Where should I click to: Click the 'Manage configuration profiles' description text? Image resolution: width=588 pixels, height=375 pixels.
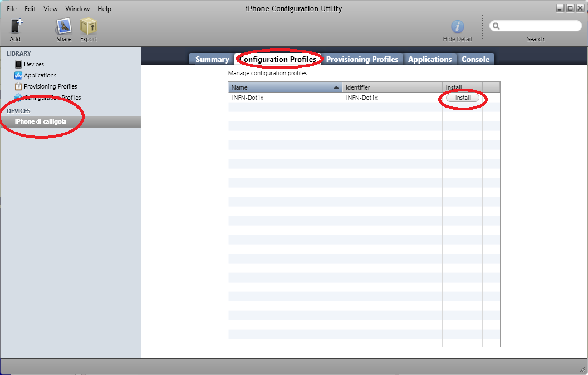(x=267, y=73)
